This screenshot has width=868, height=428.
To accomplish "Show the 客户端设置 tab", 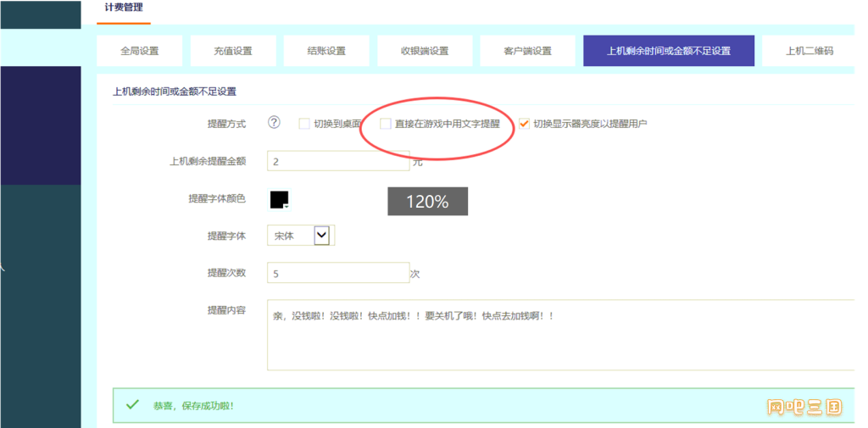I will point(527,51).
